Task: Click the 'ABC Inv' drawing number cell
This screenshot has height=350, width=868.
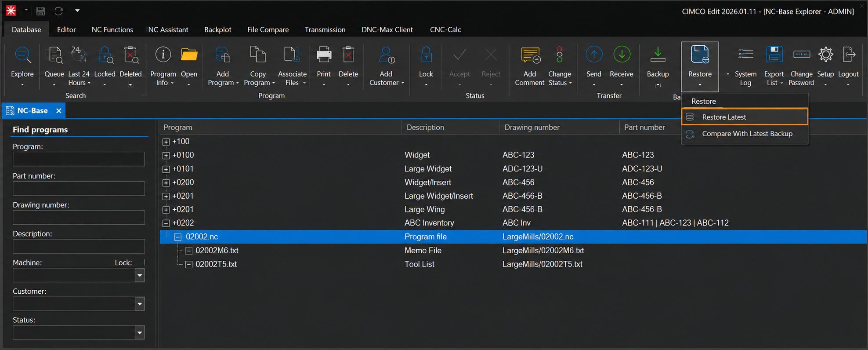Action: coord(517,223)
